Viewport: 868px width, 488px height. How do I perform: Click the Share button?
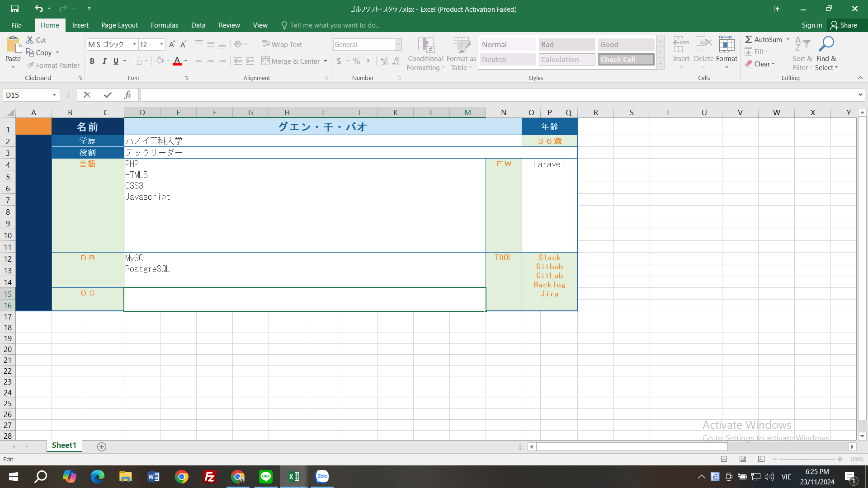pos(844,25)
